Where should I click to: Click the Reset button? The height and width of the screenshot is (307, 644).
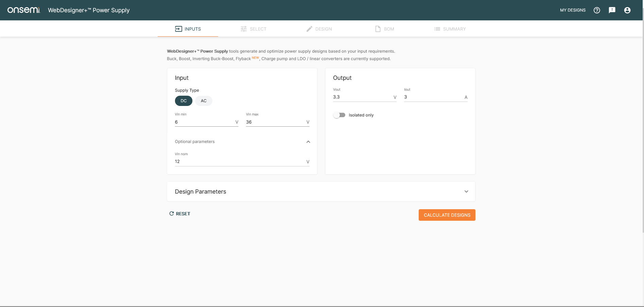(180, 214)
